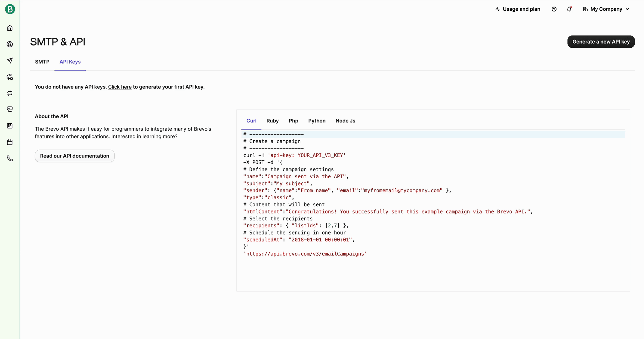The width and height of the screenshot is (644, 339).
Task: Open Read our API documentation
Action: (75, 156)
